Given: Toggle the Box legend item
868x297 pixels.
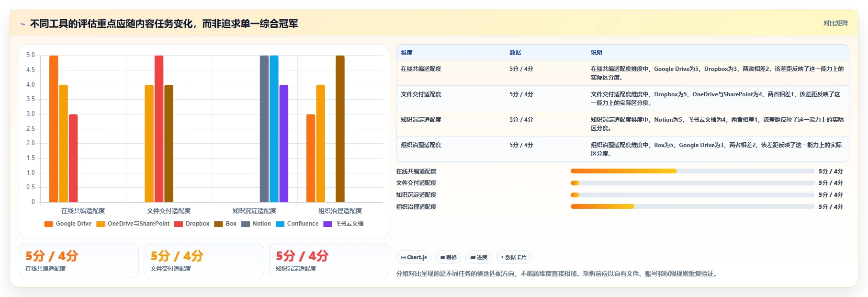Looking at the screenshot, I should tap(225, 224).
